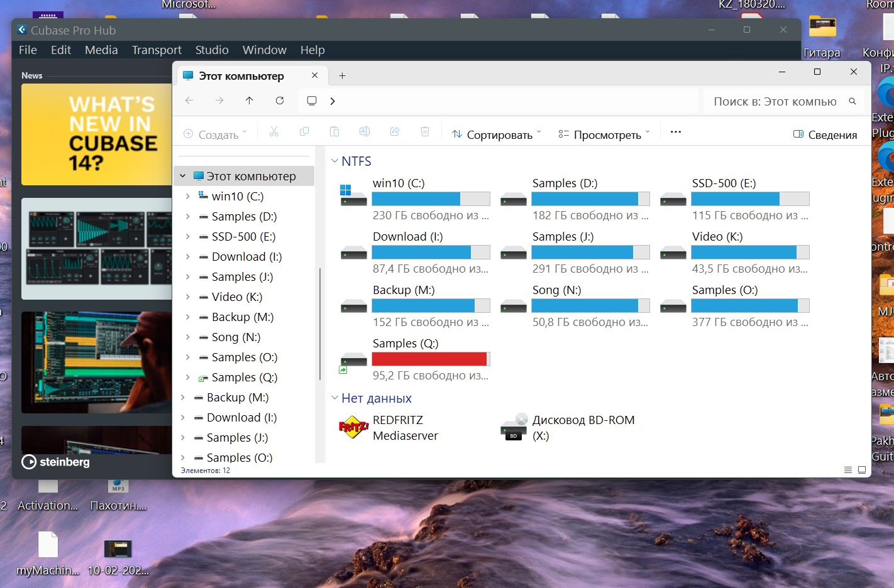This screenshot has height=588, width=894.
Task: Expand Song (N:) in the navigation tree
Action: (188, 337)
